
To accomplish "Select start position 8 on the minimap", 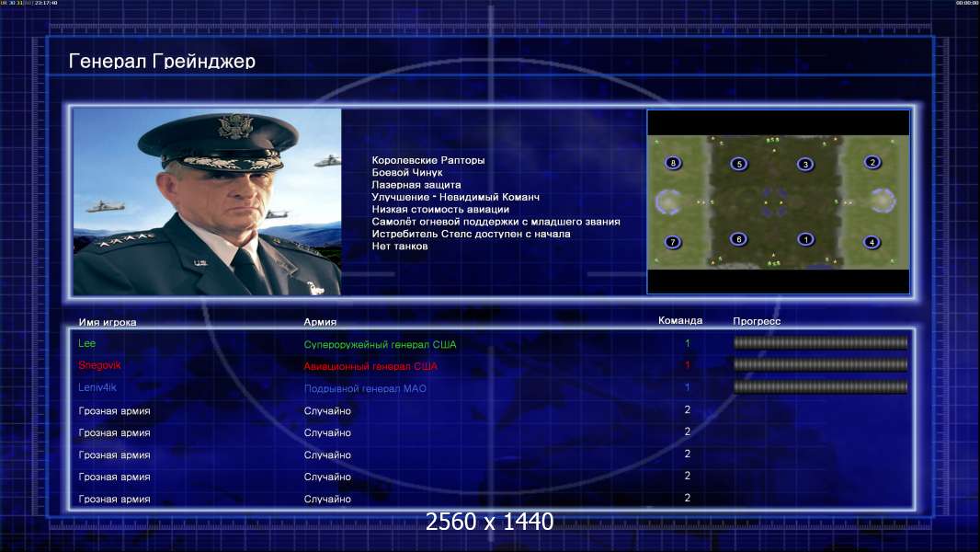I will 673,163.
